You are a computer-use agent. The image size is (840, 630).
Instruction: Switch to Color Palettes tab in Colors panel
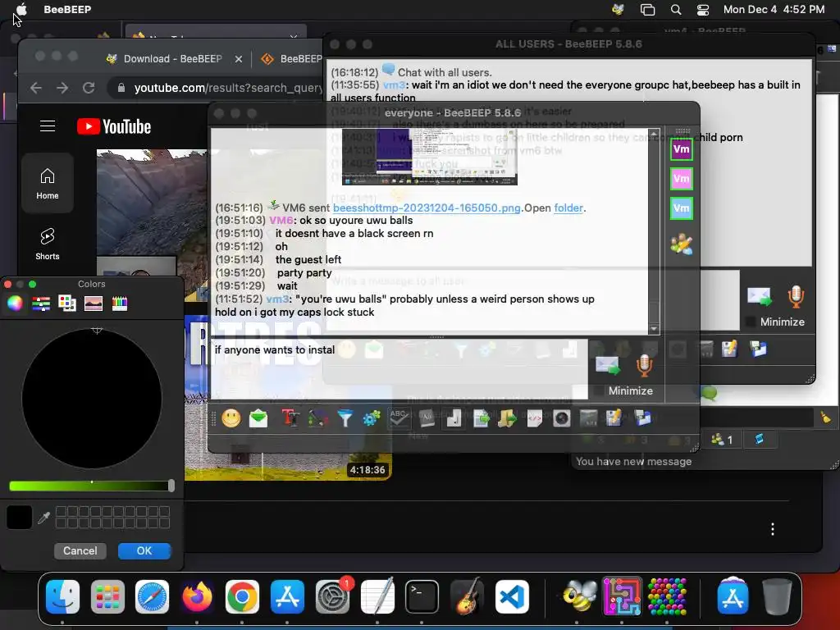67,304
